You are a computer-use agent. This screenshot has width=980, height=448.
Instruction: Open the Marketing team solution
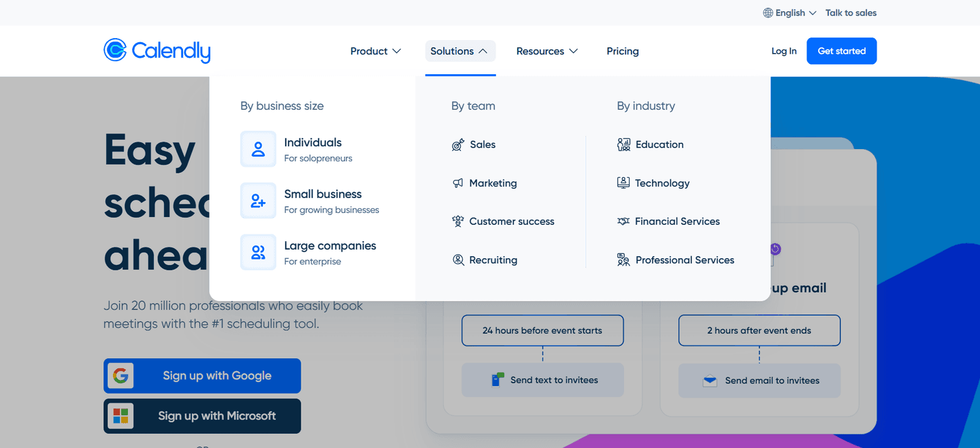pos(485,183)
